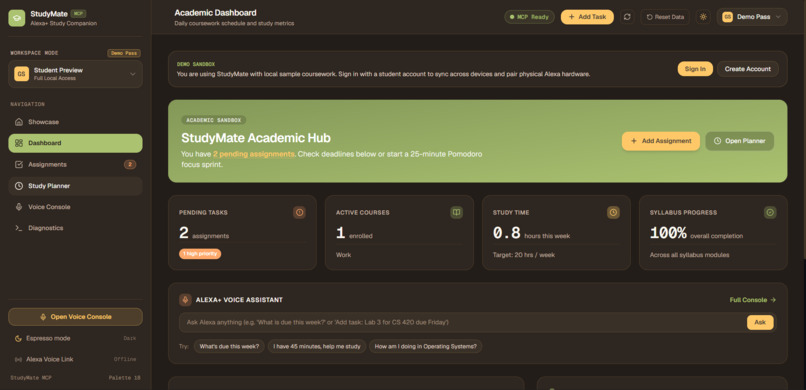Click the 'Target: 20 hrs / week' text
Screen dimensions: 806x390
[x=524, y=255]
